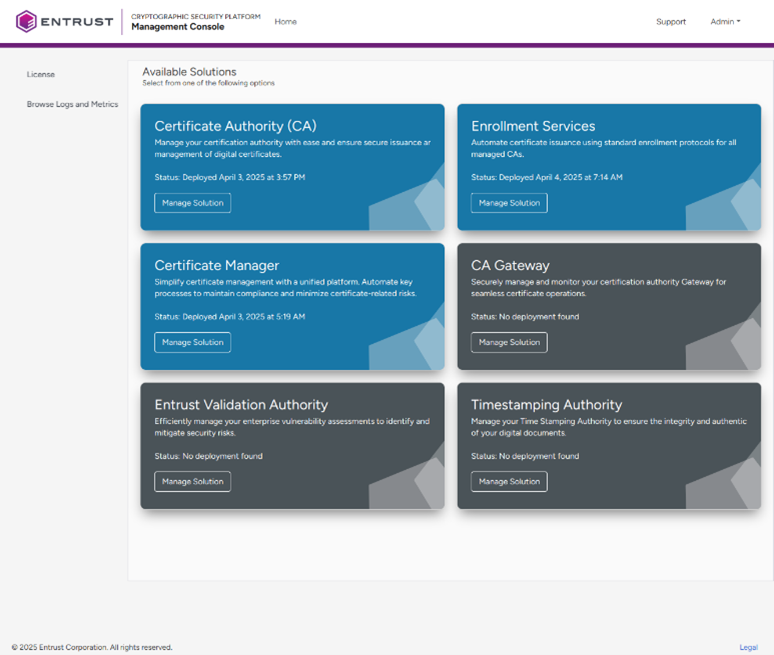Open Browse Logs and Metrics

[x=72, y=104]
